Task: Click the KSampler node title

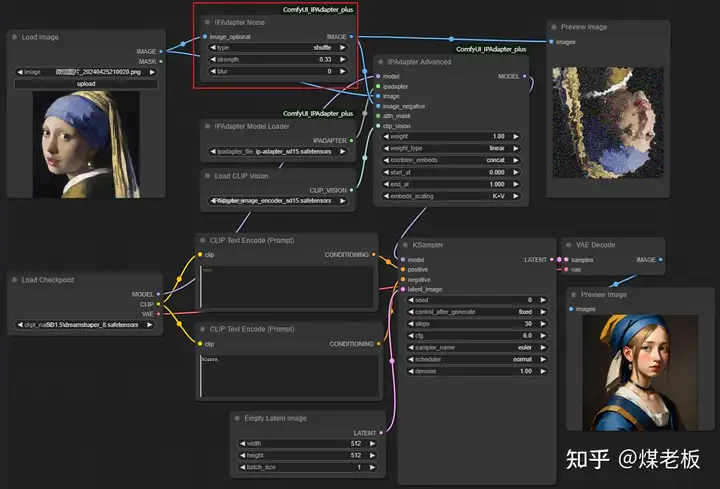Action: tap(428, 245)
